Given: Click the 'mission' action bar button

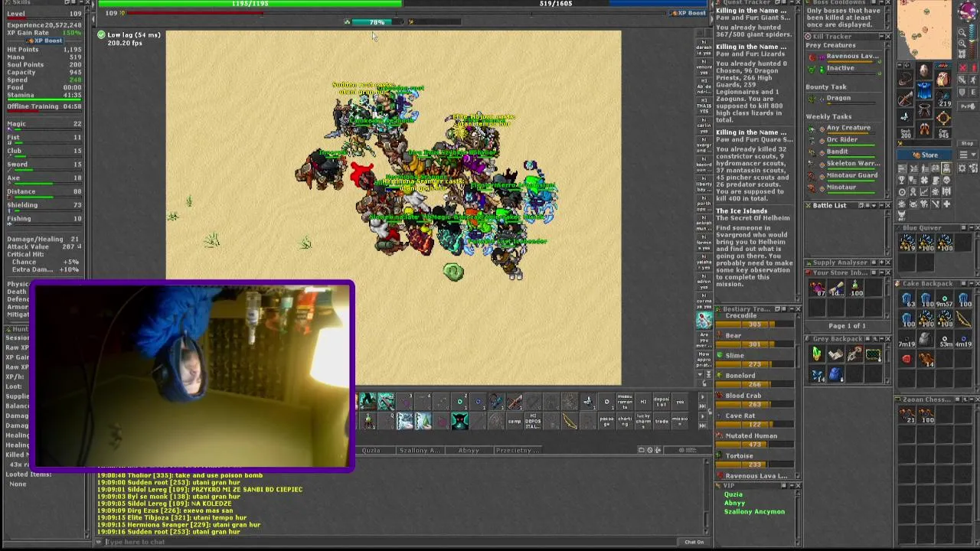Looking at the screenshot, I should tap(680, 421).
